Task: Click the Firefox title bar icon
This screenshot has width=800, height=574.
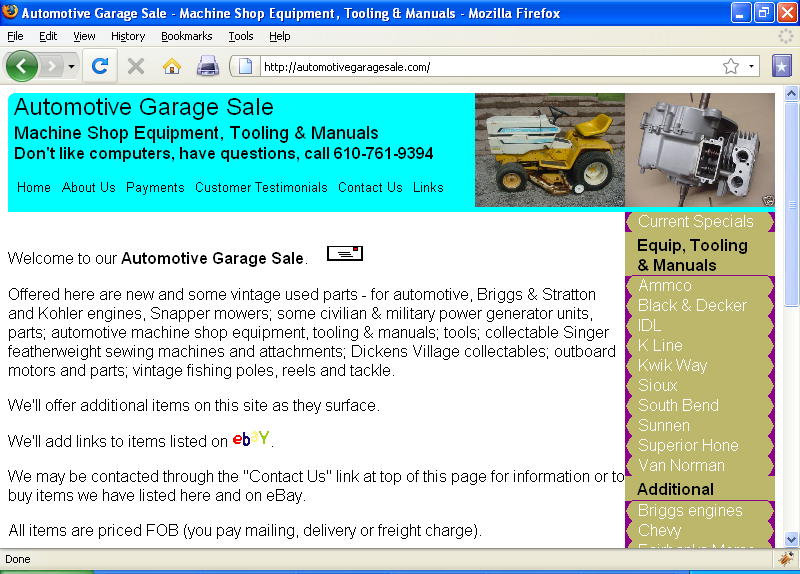Action: (10, 11)
